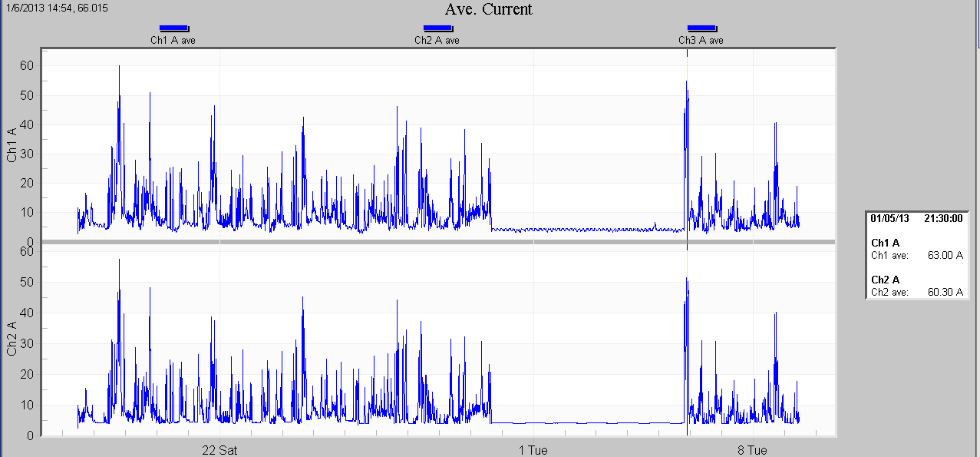This screenshot has height=457, width=980.
Task: Click the Ch1 A vertical axis label
Action: (x=11, y=144)
